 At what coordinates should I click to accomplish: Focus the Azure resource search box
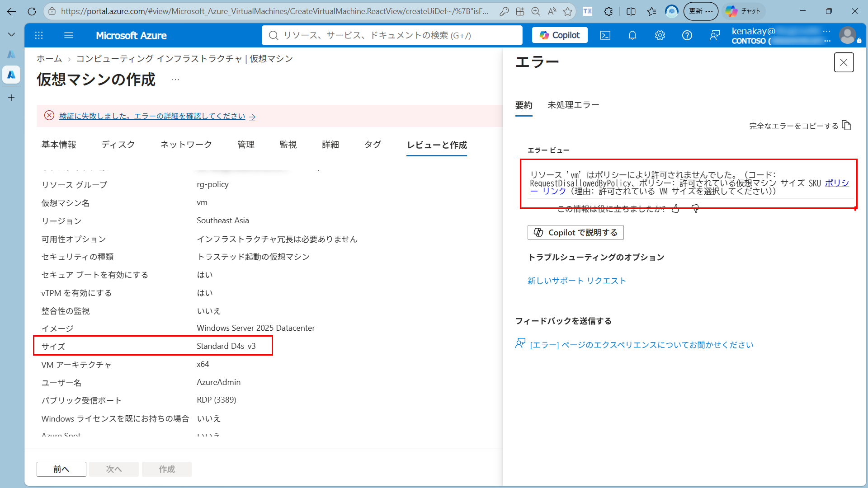tap(392, 35)
